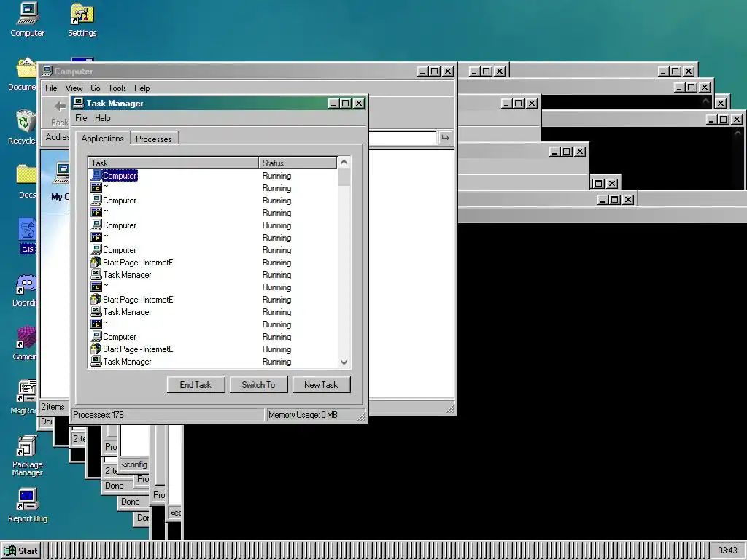The height and width of the screenshot is (560, 747).
Task: Open the Package Manager shortcut
Action: point(27,455)
